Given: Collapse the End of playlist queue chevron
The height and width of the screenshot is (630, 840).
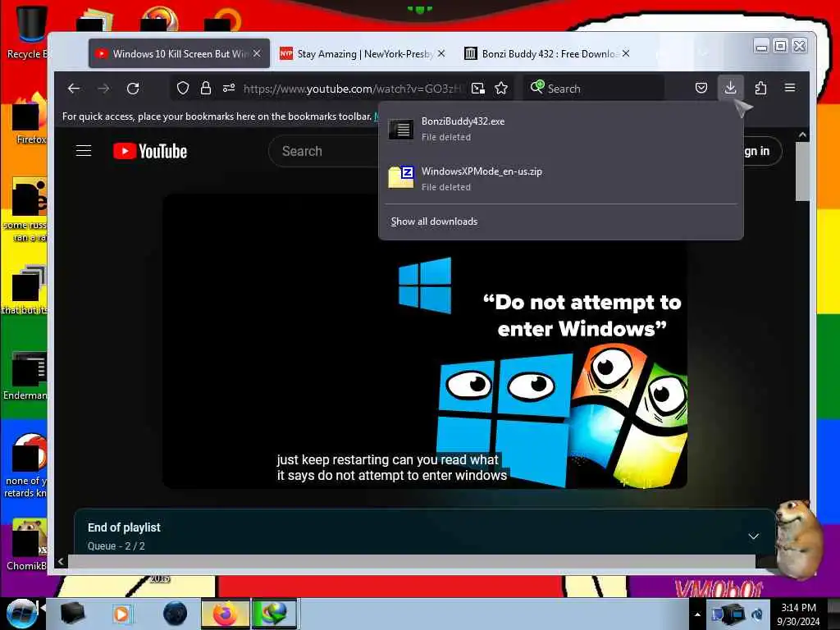Looking at the screenshot, I should point(753,536).
